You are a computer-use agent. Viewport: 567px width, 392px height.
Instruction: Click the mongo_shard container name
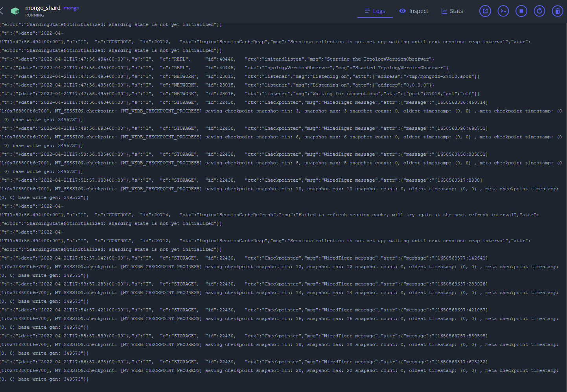pyautogui.click(x=43, y=8)
